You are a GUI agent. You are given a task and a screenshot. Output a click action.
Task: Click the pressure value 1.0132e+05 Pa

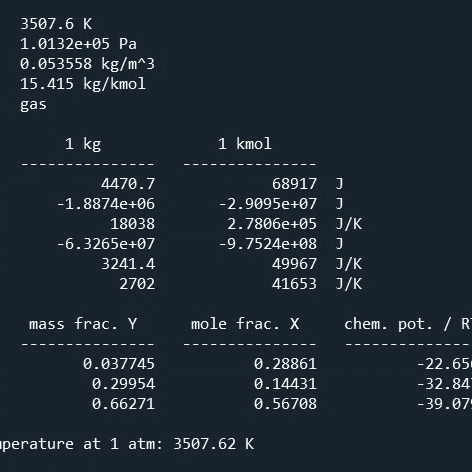(x=78, y=44)
